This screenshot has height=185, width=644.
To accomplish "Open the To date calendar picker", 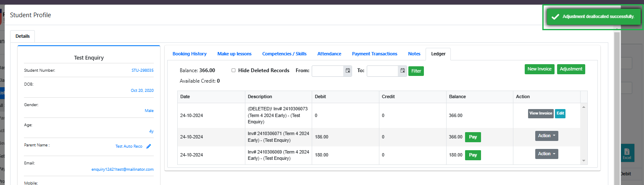I will click(402, 71).
